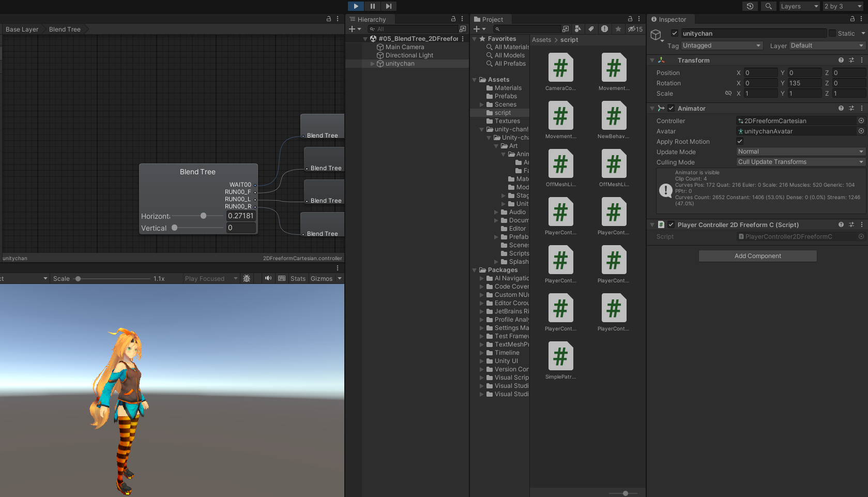Select the Blend Tree breadcrumb in Animator

coord(65,29)
